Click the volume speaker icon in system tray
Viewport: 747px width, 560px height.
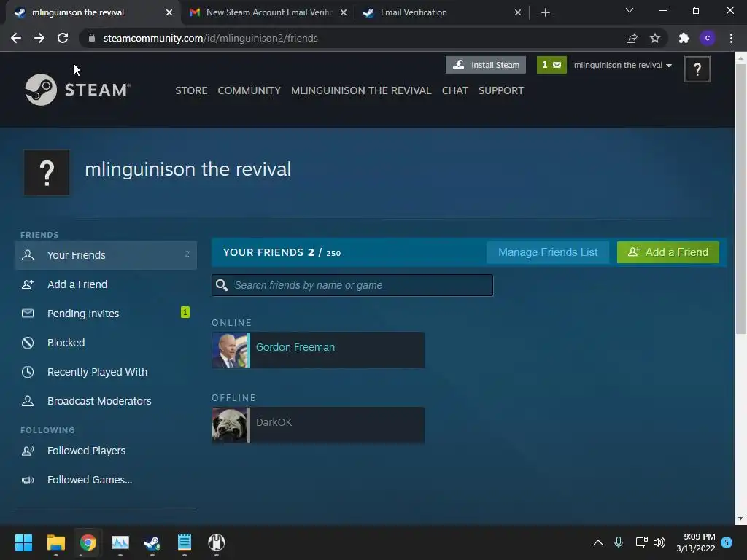click(659, 542)
